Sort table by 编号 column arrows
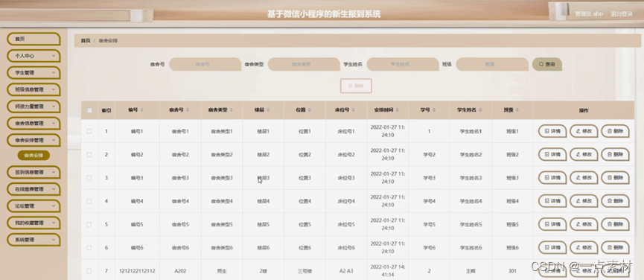This screenshot has width=644, height=280. click(142, 110)
